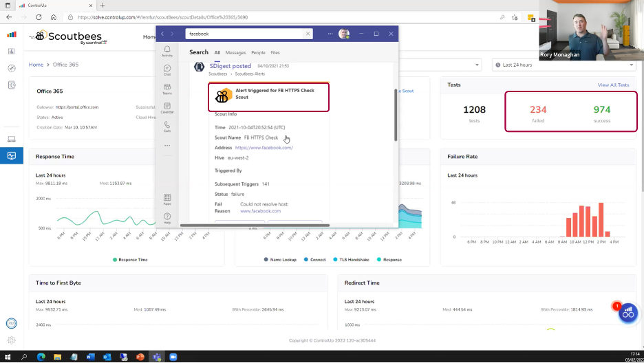Open compass discovery icon in sidebar
The width and height of the screenshot is (644, 363).
coord(12,68)
